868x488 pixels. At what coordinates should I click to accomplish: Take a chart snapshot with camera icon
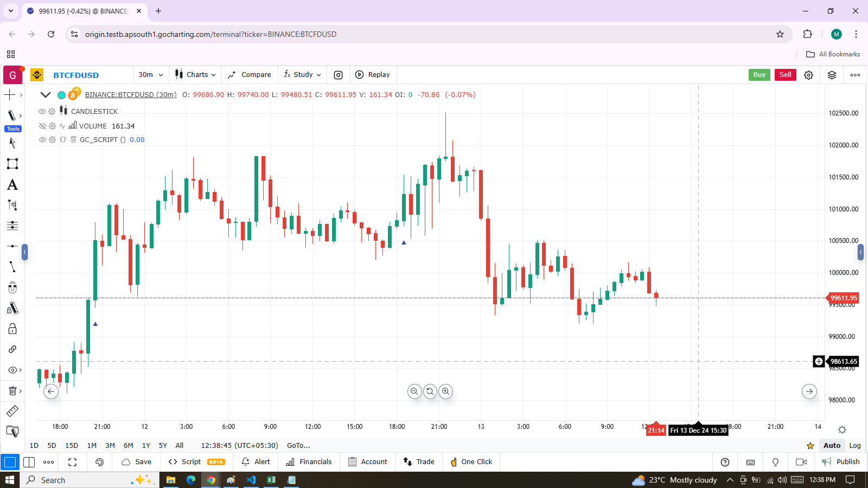(338, 75)
